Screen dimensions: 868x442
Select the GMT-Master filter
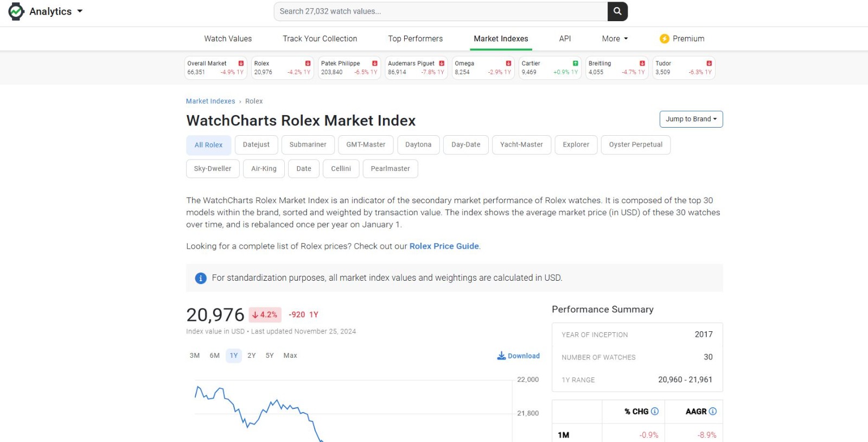tap(366, 144)
